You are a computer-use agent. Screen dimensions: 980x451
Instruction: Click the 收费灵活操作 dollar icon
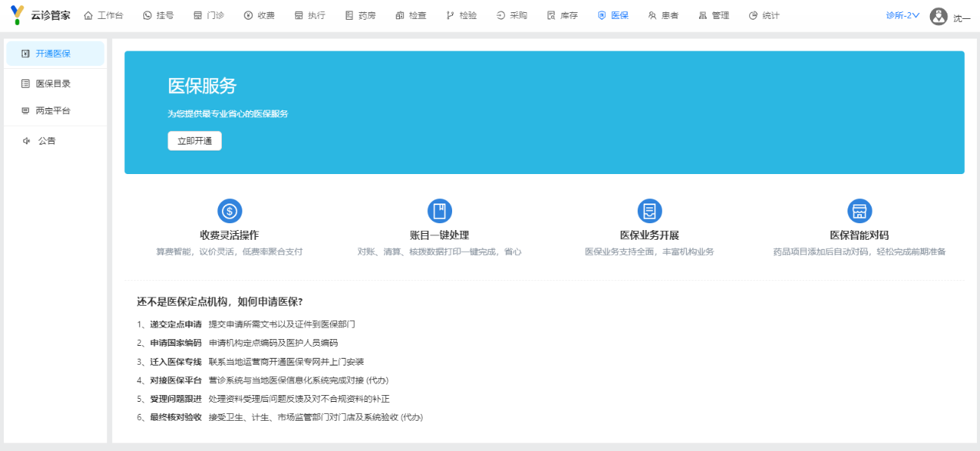[229, 211]
